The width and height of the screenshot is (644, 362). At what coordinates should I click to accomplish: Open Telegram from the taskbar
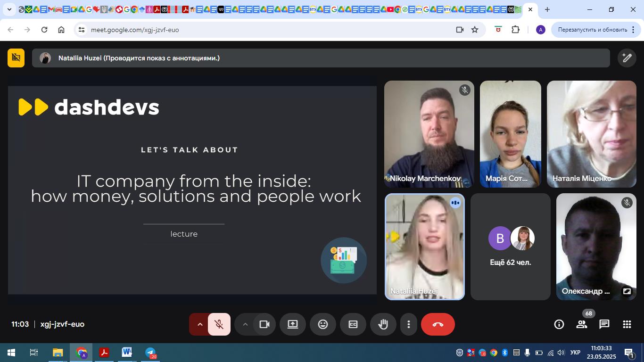pos(150,353)
